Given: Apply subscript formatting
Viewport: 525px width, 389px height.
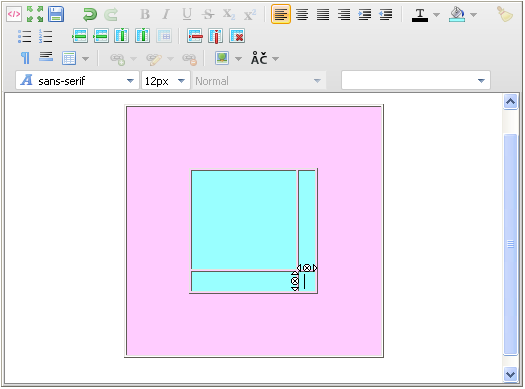Looking at the screenshot, I should point(229,14).
